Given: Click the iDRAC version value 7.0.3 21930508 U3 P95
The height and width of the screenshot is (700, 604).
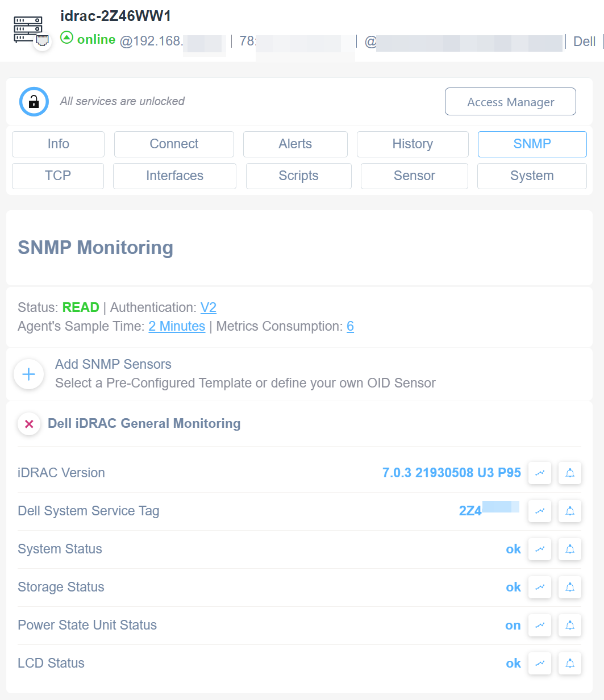Looking at the screenshot, I should 452,473.
